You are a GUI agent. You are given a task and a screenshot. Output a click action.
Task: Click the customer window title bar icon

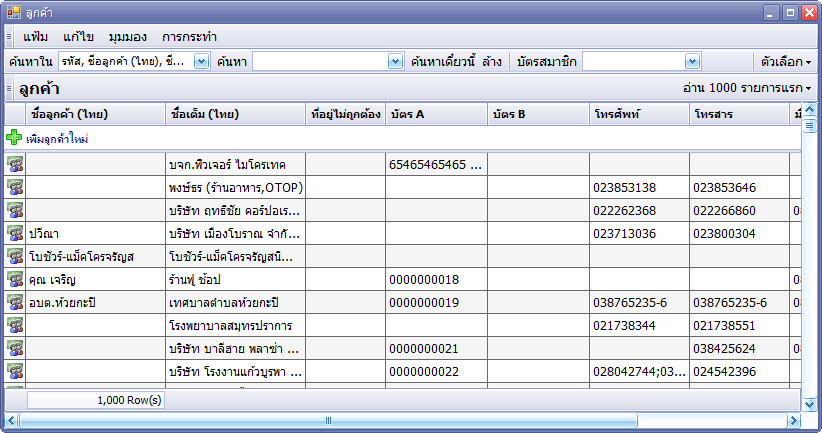[x=13, y=12]
